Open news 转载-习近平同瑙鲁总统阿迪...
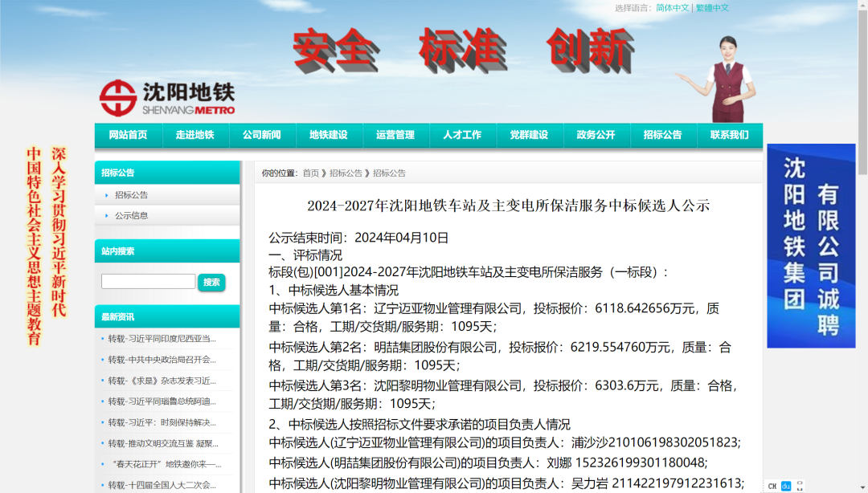 point(162,401)
